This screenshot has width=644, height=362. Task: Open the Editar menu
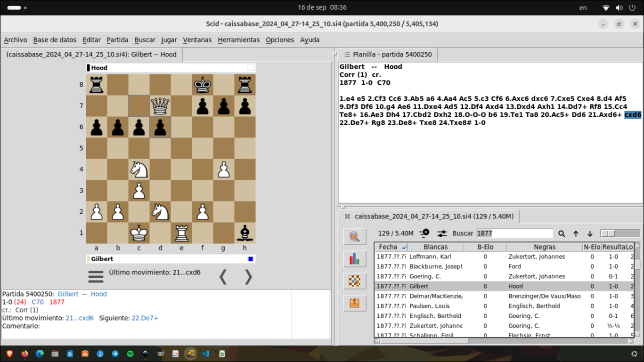tap(91, 40)
